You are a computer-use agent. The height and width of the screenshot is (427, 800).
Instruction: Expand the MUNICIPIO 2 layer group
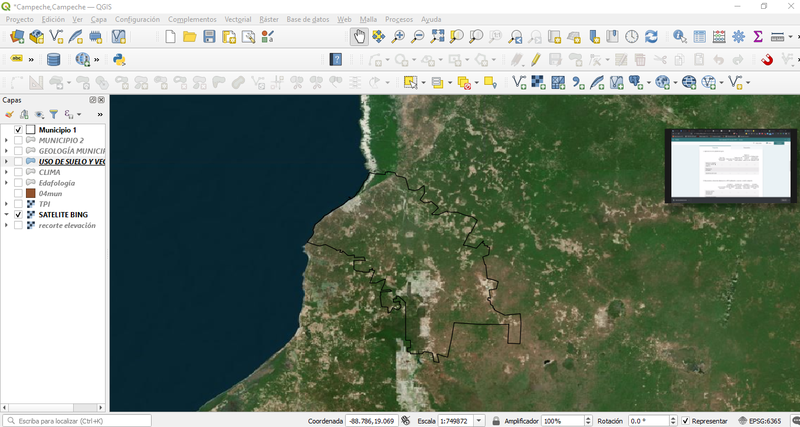pyautogui.click(x=6, y=140)
